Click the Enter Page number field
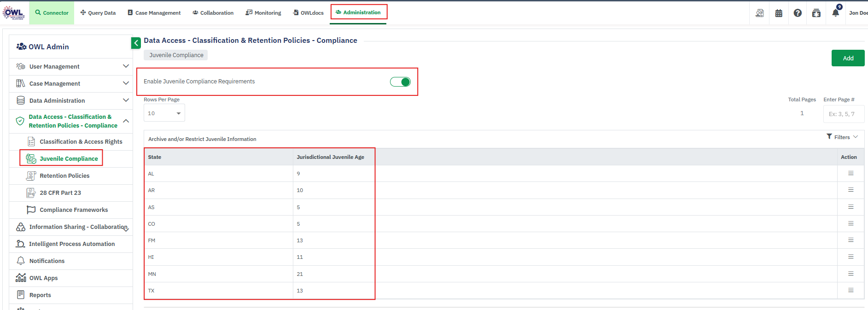The width and height of the screenshot is (868, 310). coord(843,114)
